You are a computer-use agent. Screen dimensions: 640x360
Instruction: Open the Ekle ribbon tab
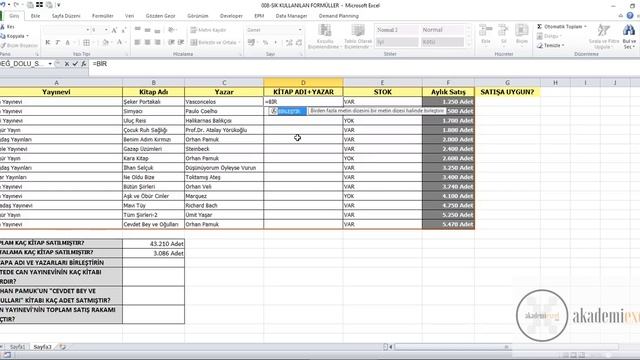click(x=36, y=16)
